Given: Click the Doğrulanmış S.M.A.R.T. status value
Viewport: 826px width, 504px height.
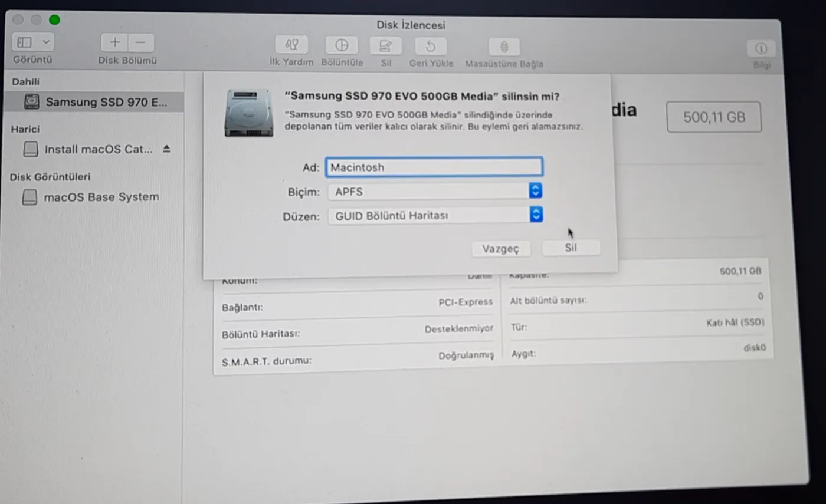Looking at the screenshot, I should click(x=466, y=355).
